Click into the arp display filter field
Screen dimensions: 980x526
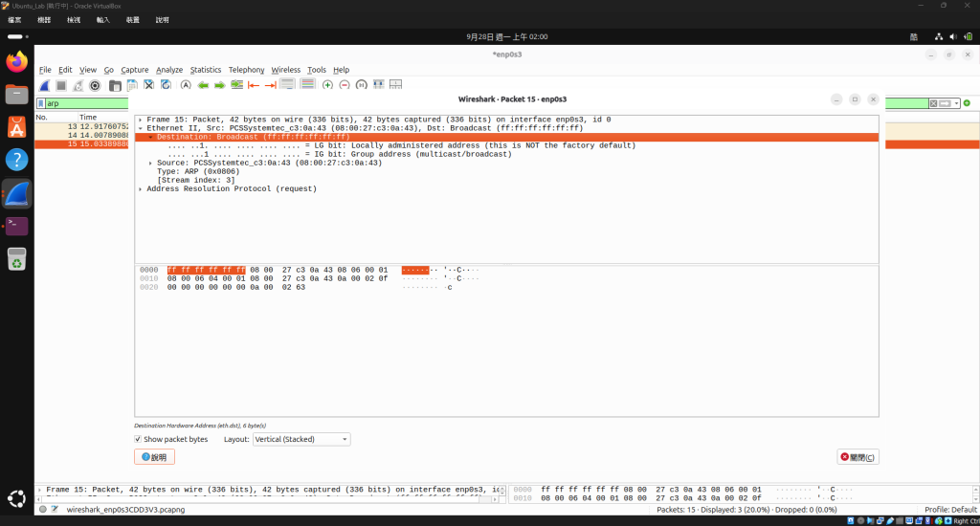coord(87,103)
